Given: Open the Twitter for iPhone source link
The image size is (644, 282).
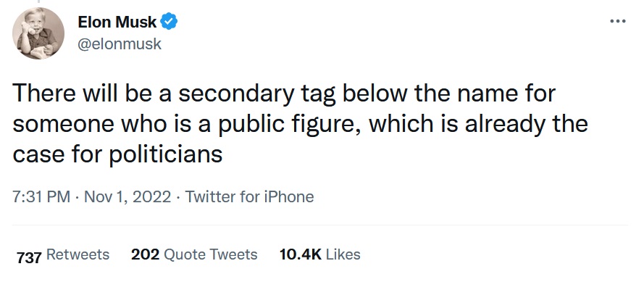Looking at the screenshot, I should 249,197.
